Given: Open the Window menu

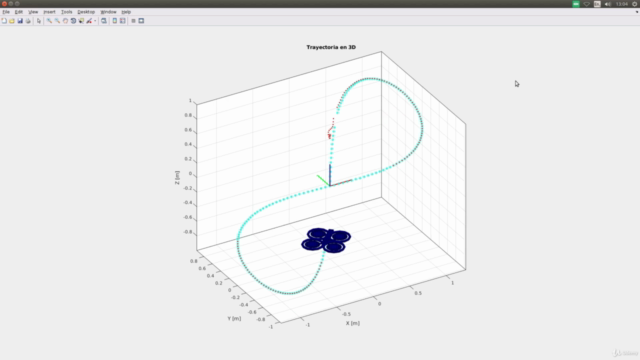Looking at the screenshot, I should click(x=109, y=12).
